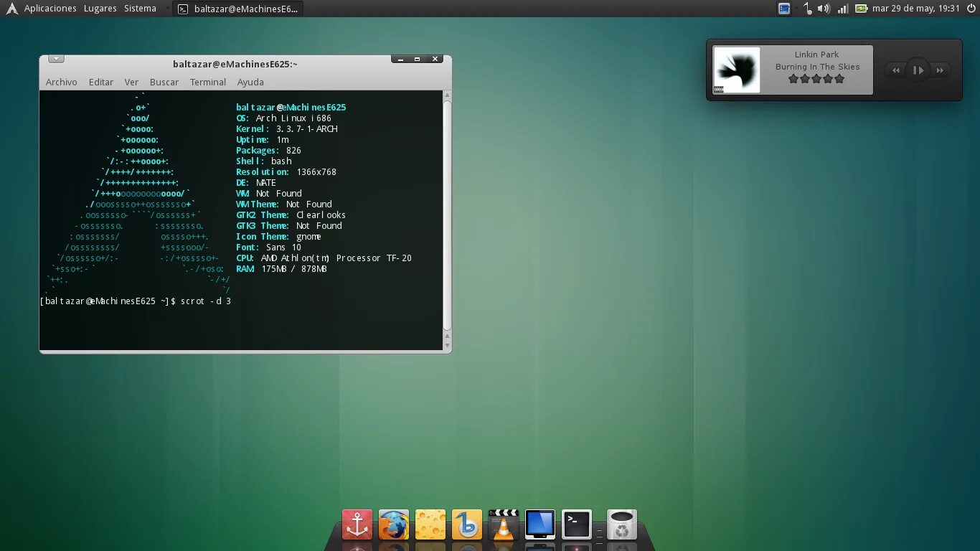980x551 pixels.
Task: Open the Terminal menu in menubar
Action: pos(208,82)
